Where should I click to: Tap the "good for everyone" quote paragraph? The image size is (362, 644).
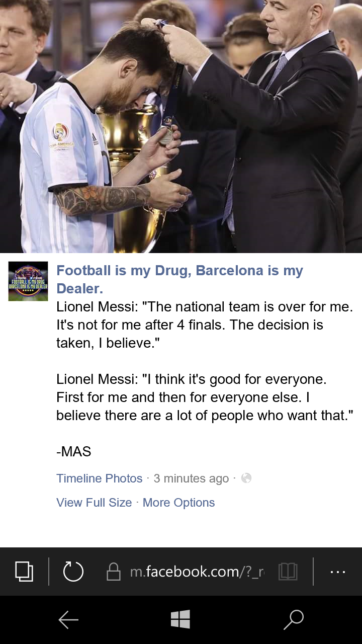point(201,397)
